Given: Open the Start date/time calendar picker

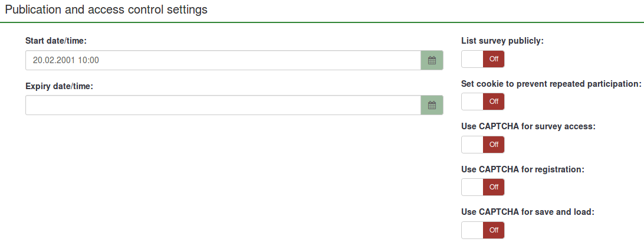Looking at the screenshot, I should point(432,60).
